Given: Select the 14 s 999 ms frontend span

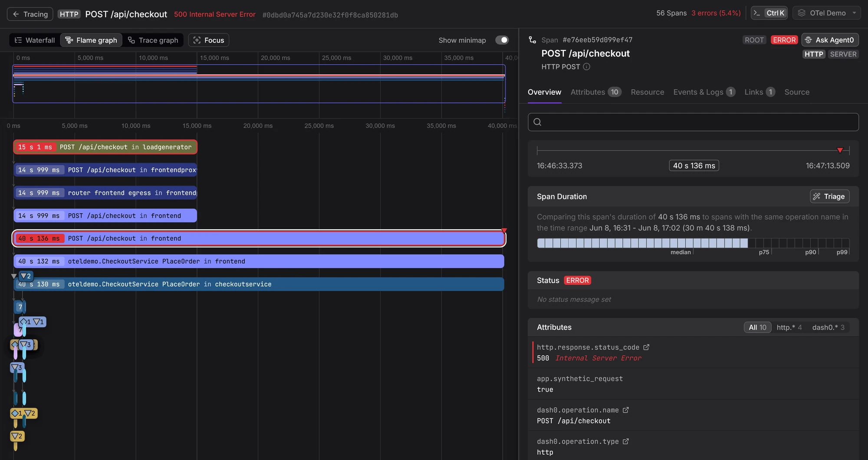Looking at the screenshot, I should click(x=105, y=216).
